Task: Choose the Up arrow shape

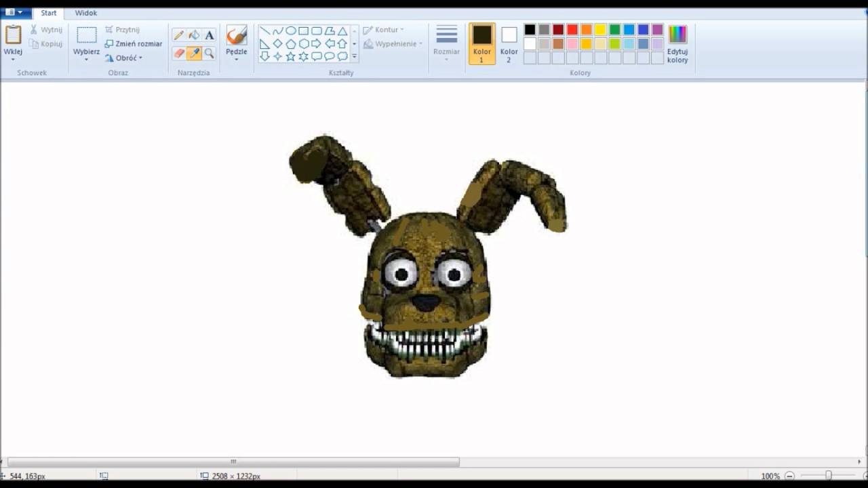Action: pos(342,44)
